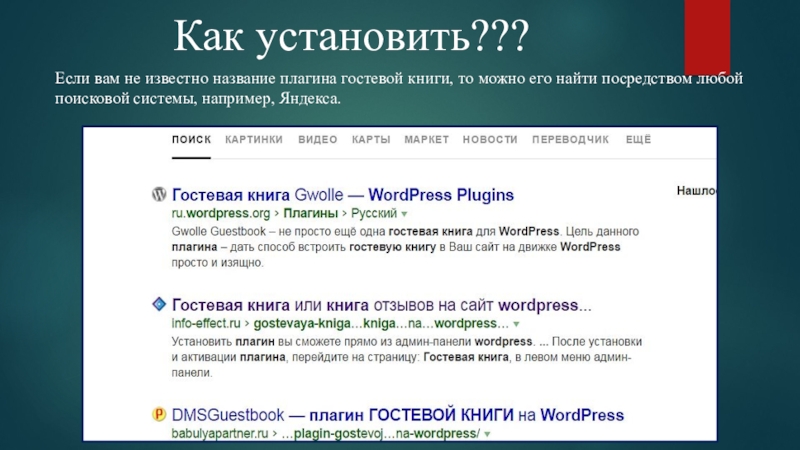Switch to the НОВОСТИ tab
Image resolution: width=800 pixels, height=450 pixels.
coord(490,140)
